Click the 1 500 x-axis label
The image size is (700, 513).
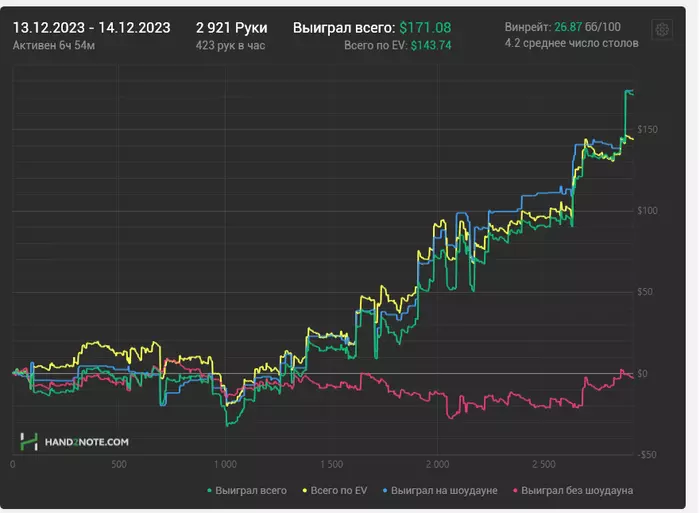(332, 464)
